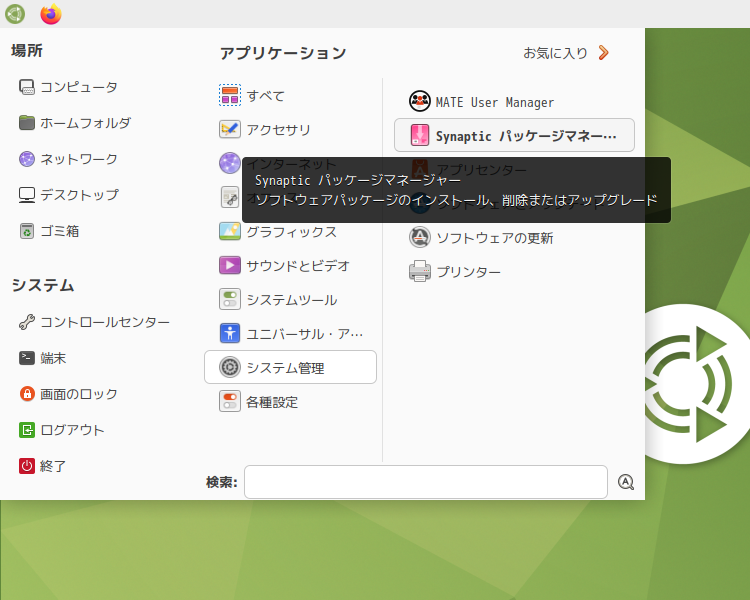Click the コンピュータ text label
The width and height of the screenshot is (750, 600).
(79, 88)
